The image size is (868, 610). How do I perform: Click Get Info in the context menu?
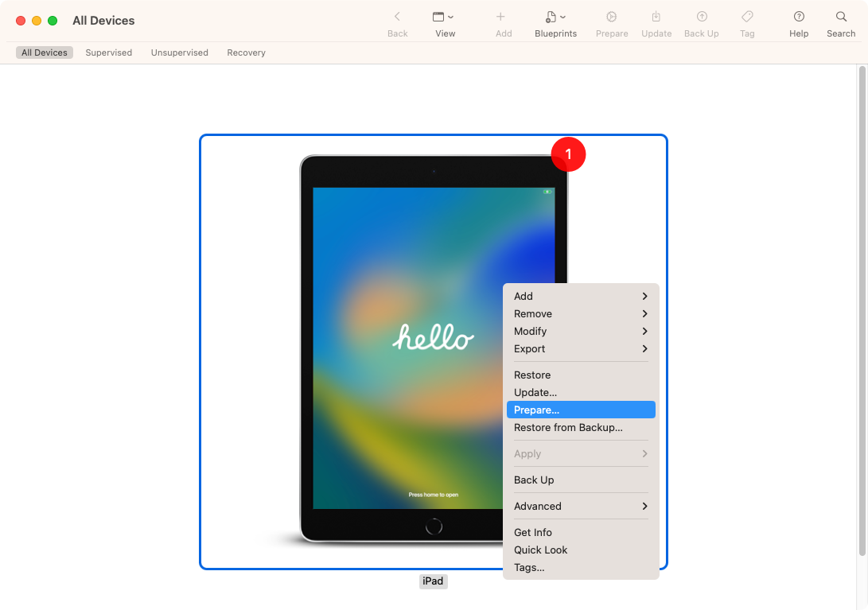coord(533,532)
